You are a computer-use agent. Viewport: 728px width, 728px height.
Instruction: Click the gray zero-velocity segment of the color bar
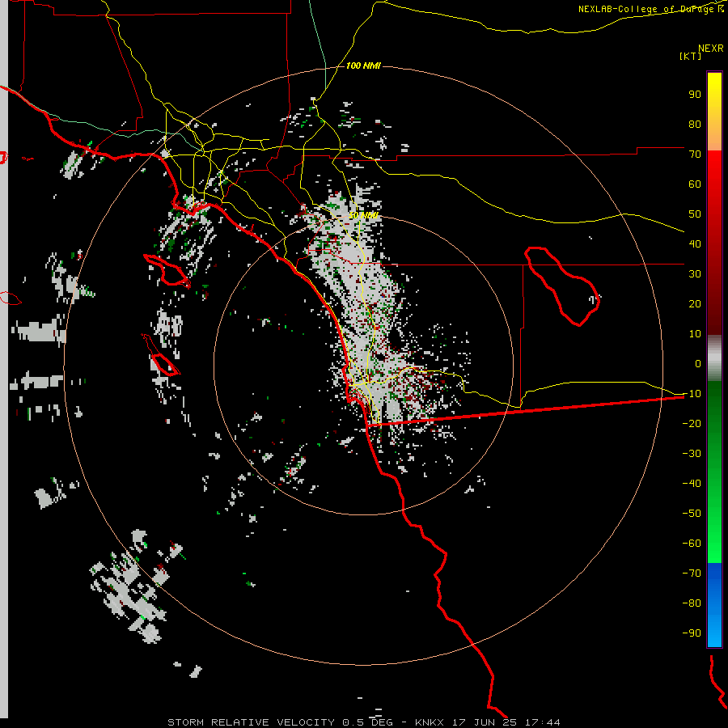point(714,358)
